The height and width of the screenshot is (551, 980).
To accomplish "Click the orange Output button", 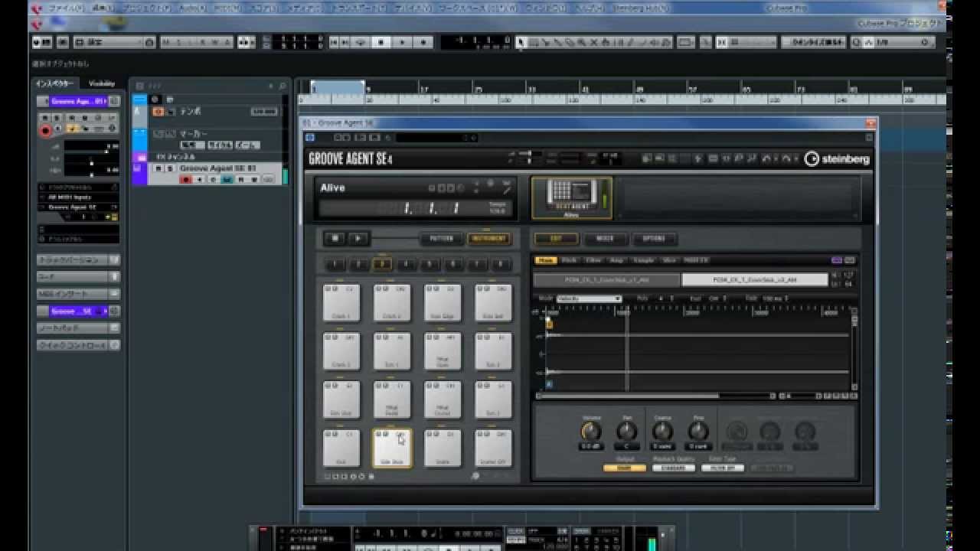I will 625,468.
